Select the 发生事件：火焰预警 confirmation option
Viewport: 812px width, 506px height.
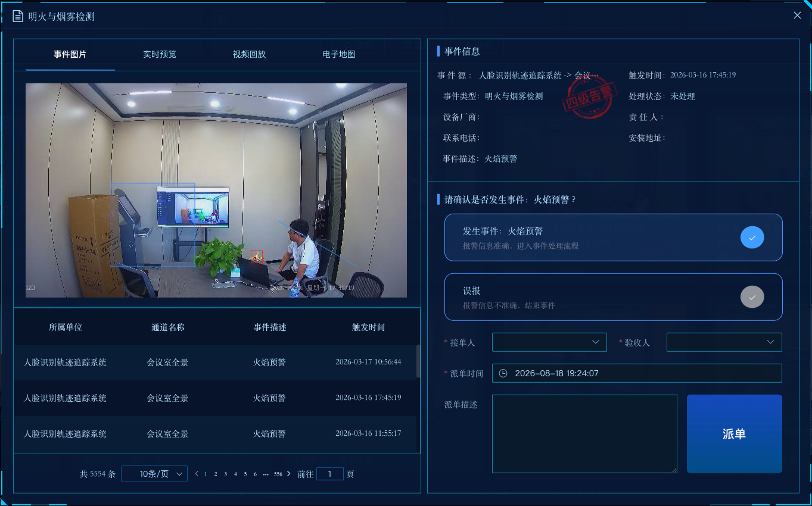pos(614,238)
